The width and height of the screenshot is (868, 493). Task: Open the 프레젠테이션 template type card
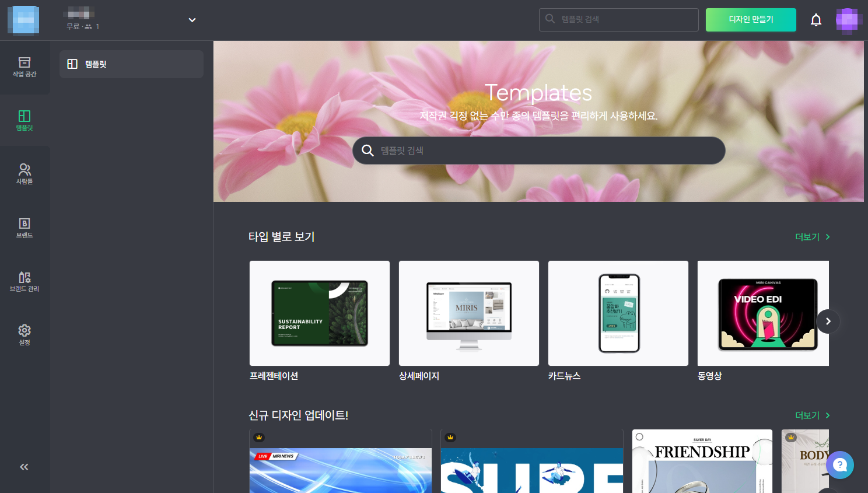[320, 313]
